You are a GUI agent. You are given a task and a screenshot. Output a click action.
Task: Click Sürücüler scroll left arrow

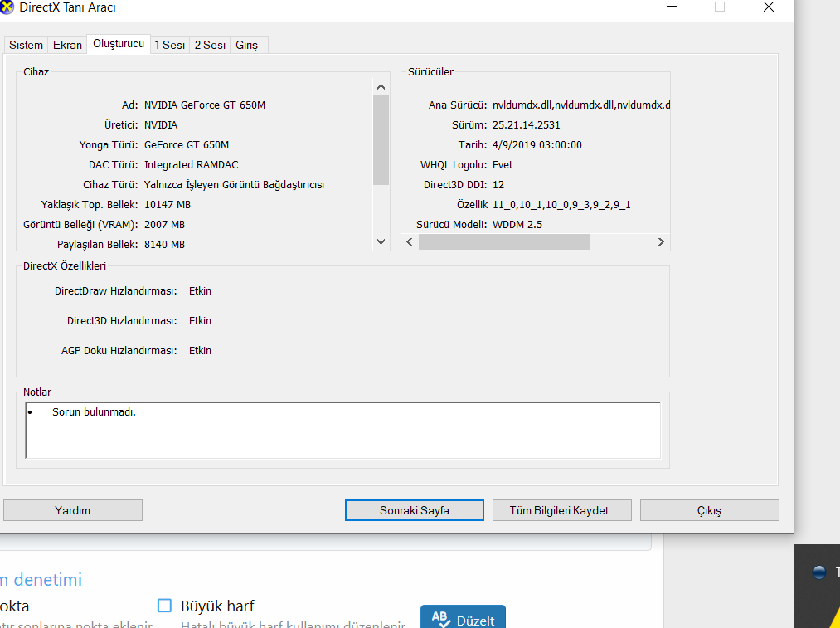tap(410, 241)
